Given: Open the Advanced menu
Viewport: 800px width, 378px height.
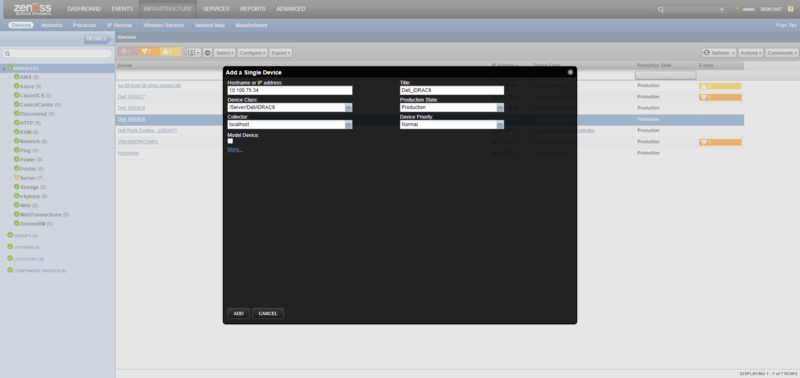Looking at the screenshot, I should (x=291, y=9).
